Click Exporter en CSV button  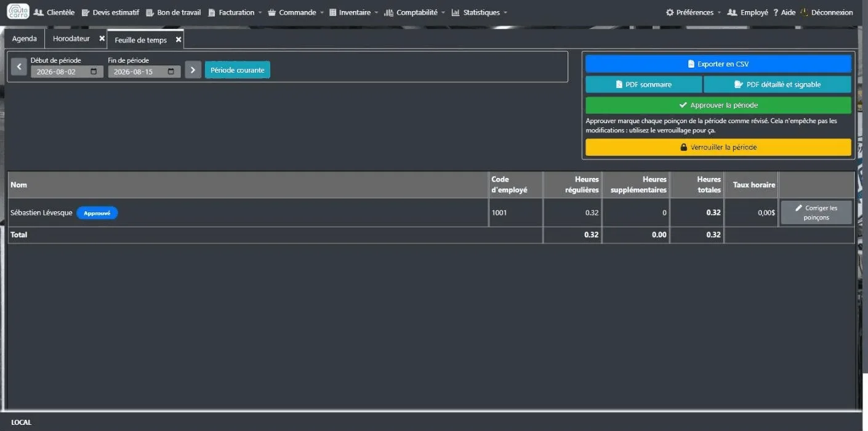click(x=718, y=64)
